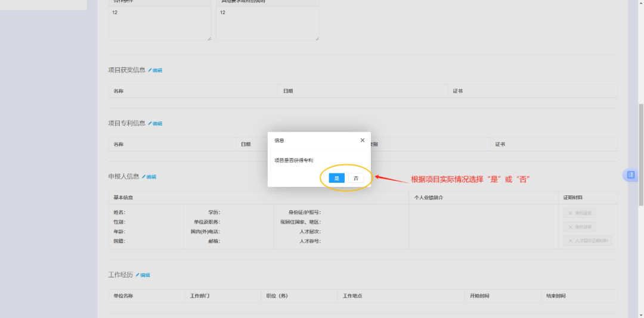Click the 单位及职务 field label

pyautogui.click(x=207, y=222)
